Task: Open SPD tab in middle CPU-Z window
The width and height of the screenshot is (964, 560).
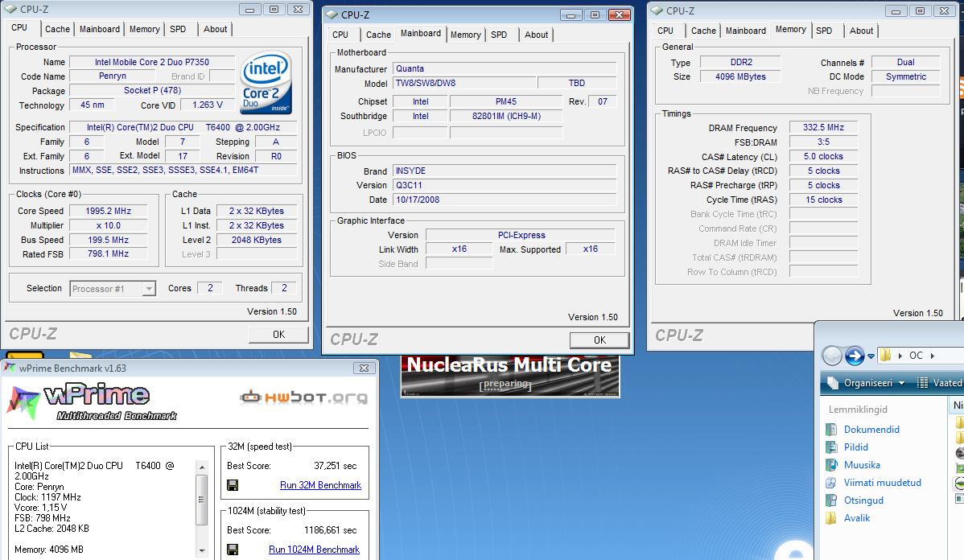Action: coord(499,35)
